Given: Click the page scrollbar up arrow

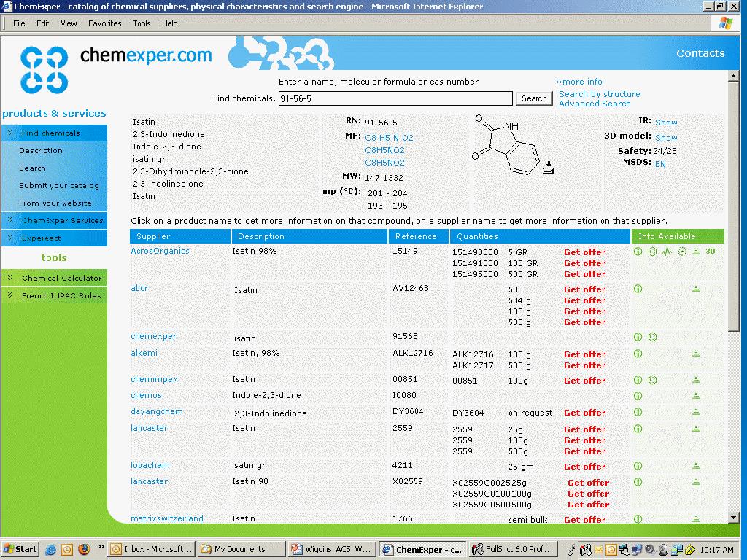Looking at the screenshot, I should click(x=734, y=76).
